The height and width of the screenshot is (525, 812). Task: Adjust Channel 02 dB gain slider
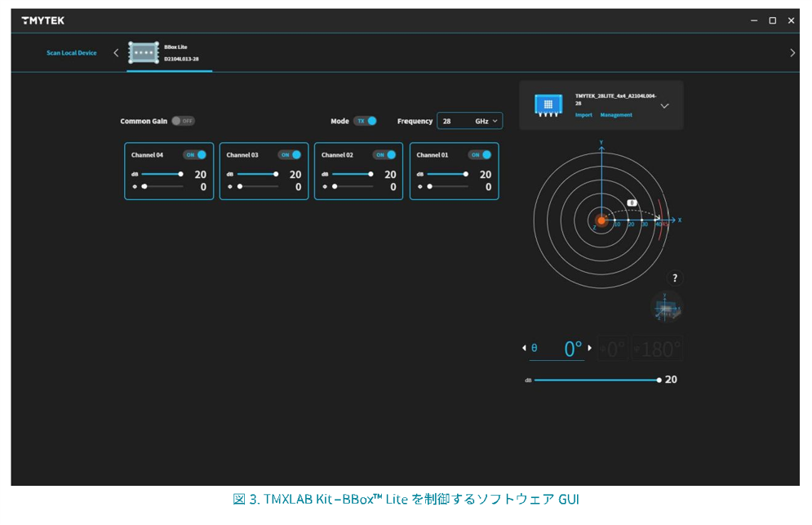pyautogui.click(x=353, y=174)
